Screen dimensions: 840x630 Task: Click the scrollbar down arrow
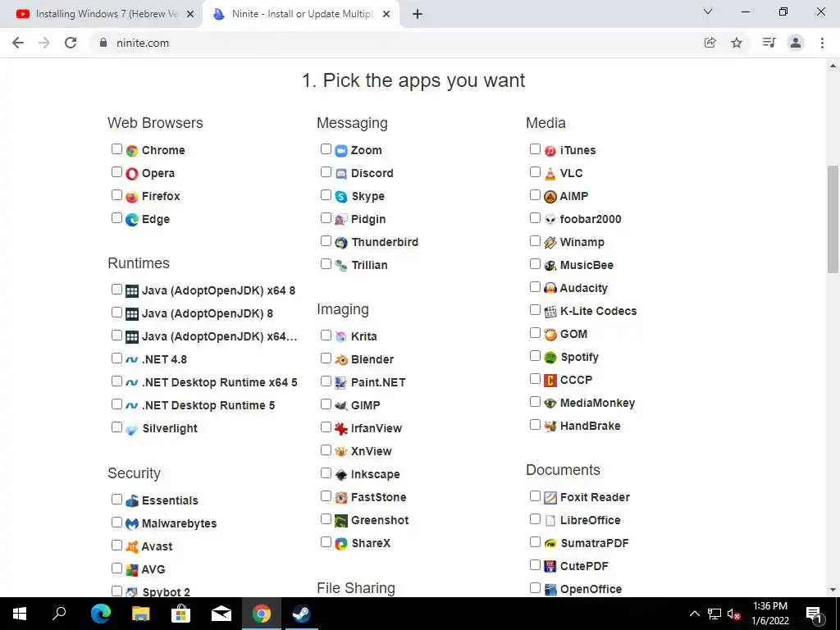[x=833, y=589]
